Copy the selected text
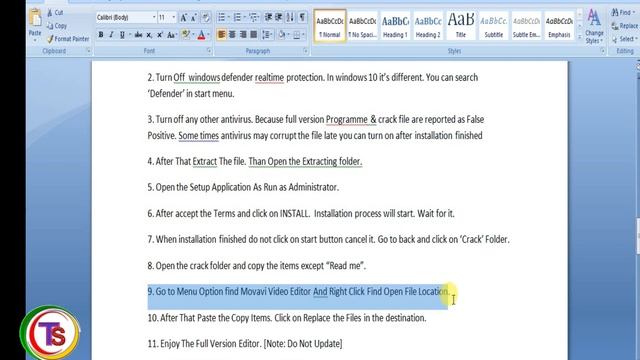The width and height of the screenshot is (640, 360). [x=57, y=26]
